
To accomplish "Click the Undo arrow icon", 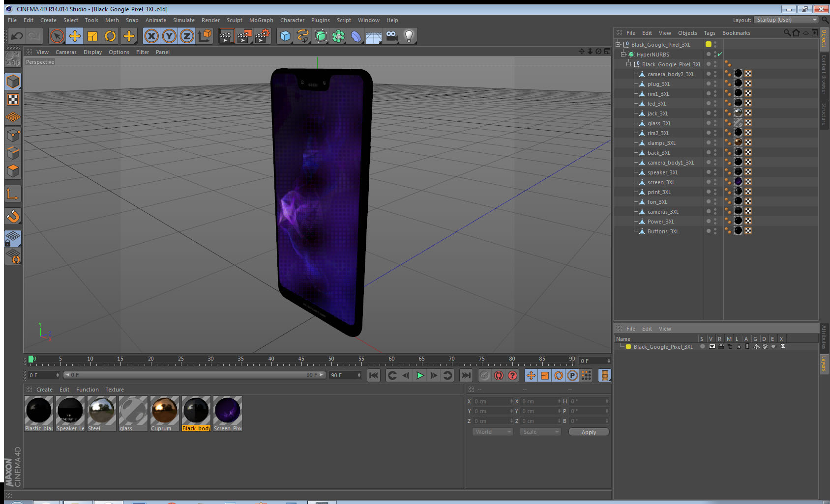I will 17,36.
